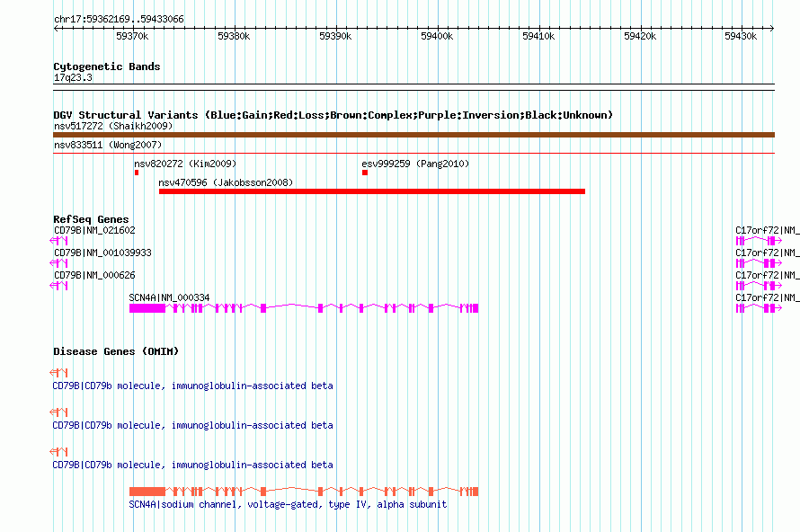Click the Disease Genes (OMIM) track title

116,351
